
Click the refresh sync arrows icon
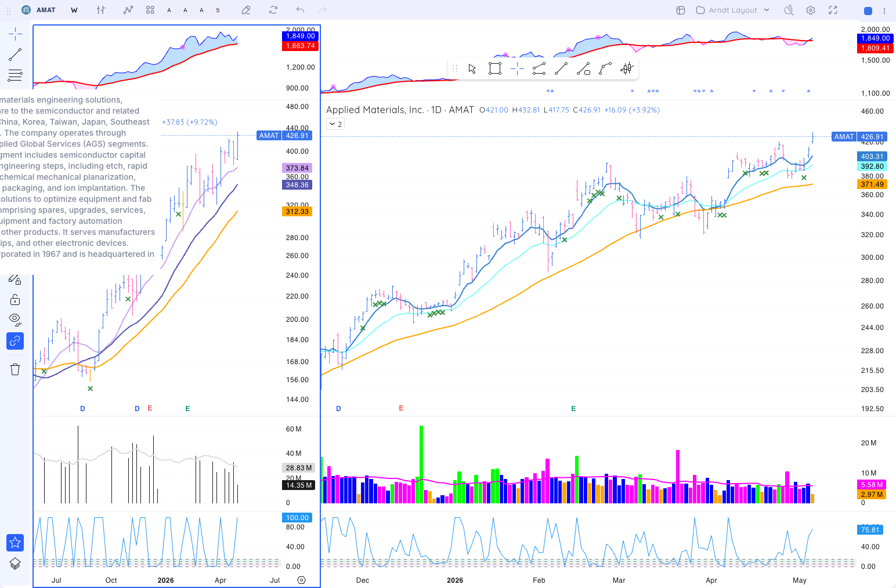pyautogui.click(x=273, y=10)
